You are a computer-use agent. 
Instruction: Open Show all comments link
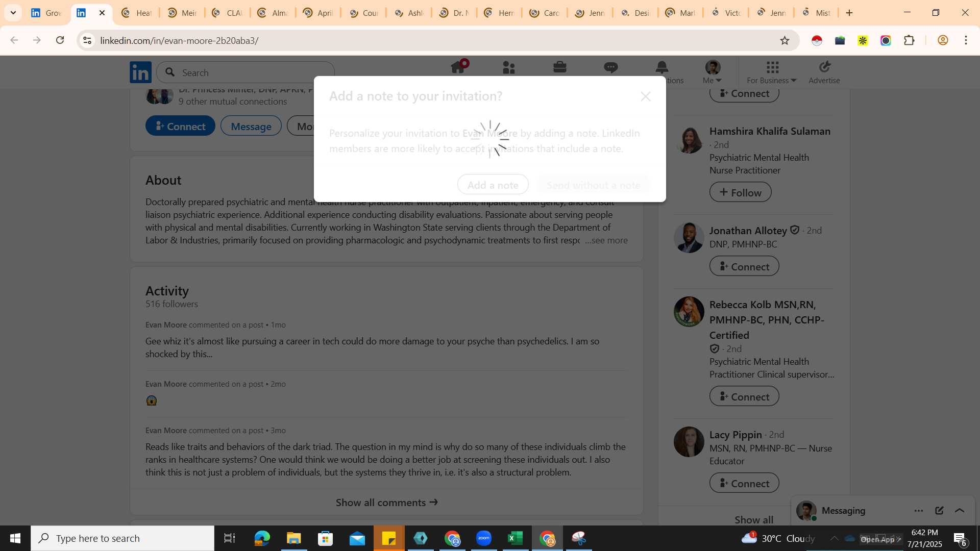[387, 503]
